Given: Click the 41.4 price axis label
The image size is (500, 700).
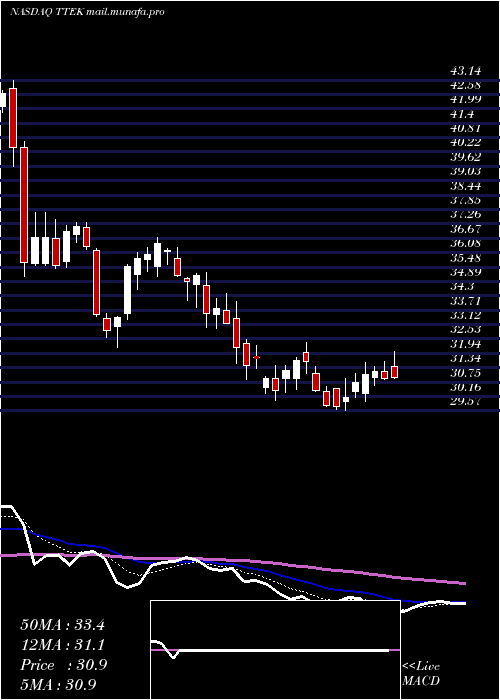Looking at the screenshot, I should tap(461, 114).
